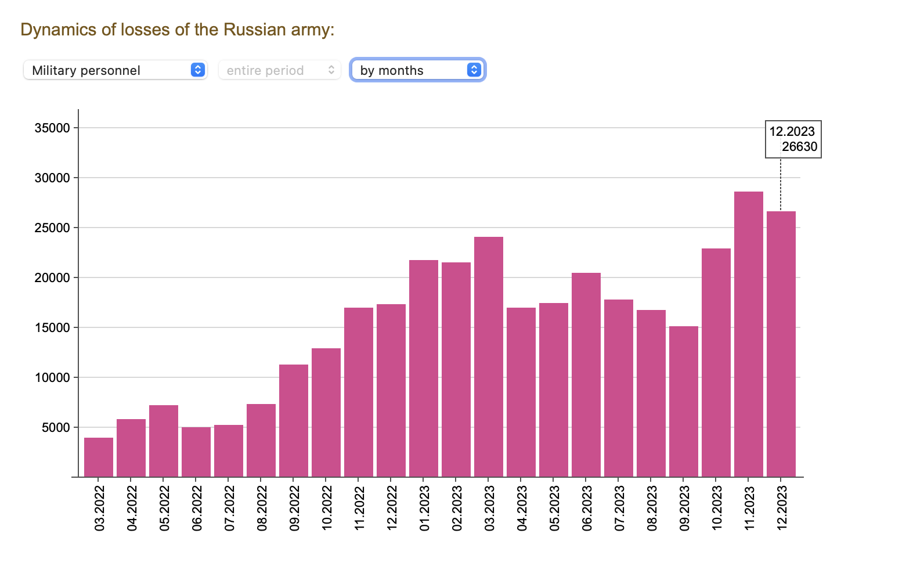
Task: Click the 05.2022 bar
Action: click(164, 441)
